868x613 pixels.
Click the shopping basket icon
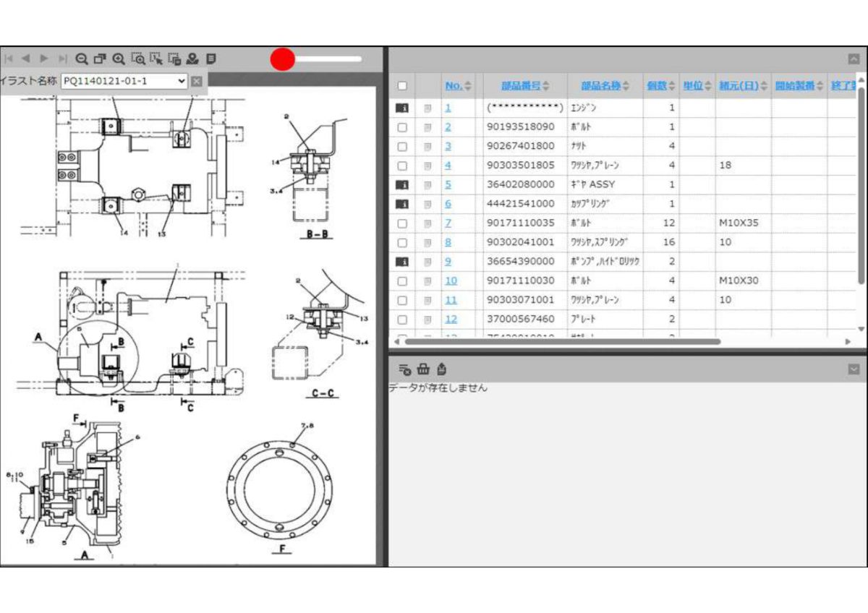(x=423, y=369)
